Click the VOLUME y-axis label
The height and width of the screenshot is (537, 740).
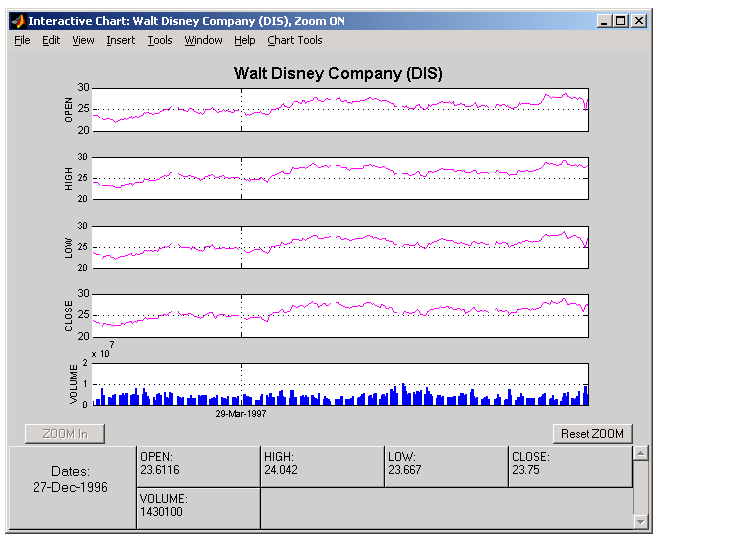point(74,384)
